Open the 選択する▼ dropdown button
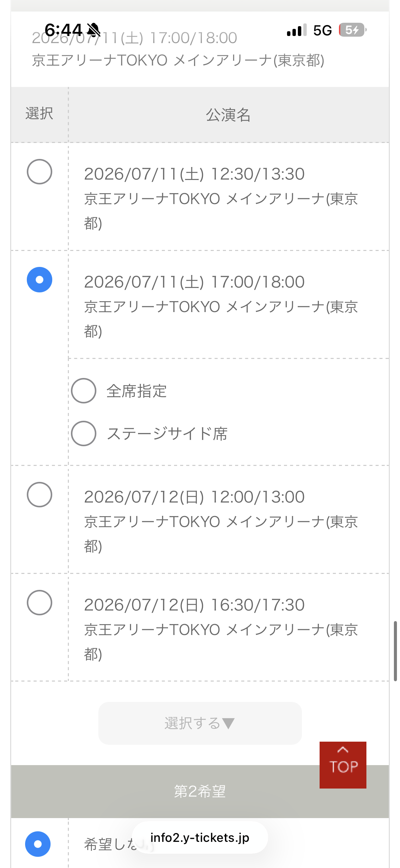Screen dimensions: 400x868 tap(200, 723)
